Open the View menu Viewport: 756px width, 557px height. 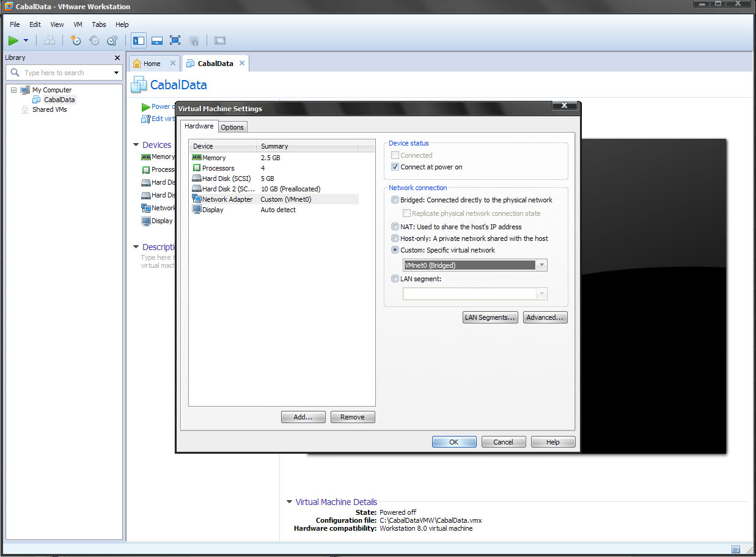coord(57,24)
